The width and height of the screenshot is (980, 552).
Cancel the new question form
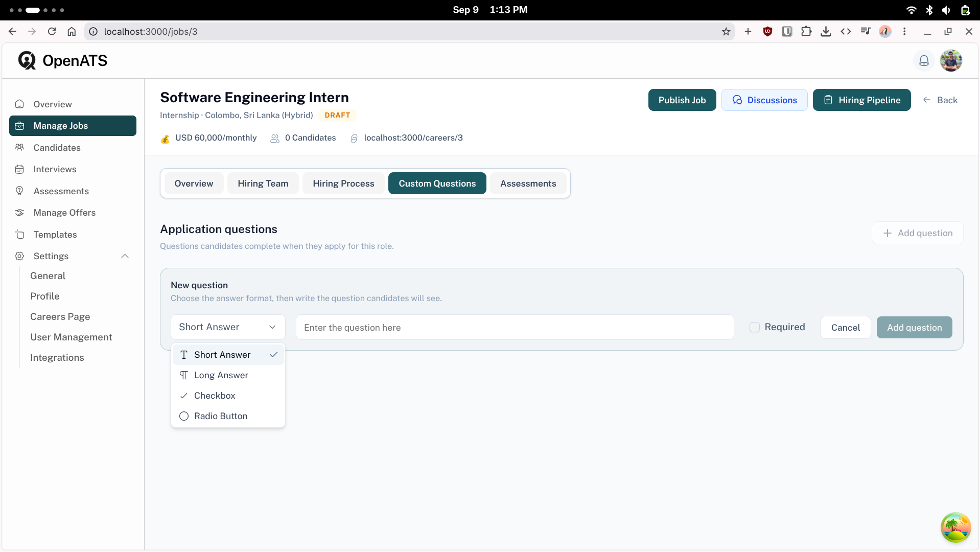[845, 328]
